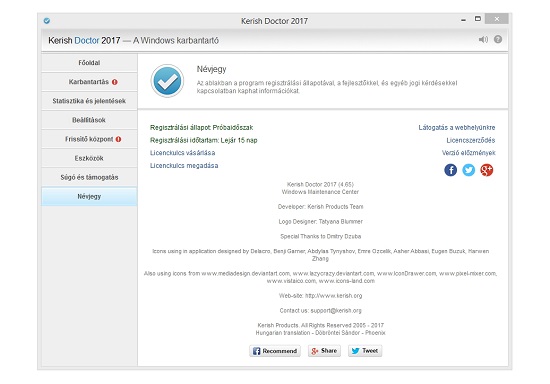Screen dimensions: 550x384
Task: Open the Eszközök section
Action: (x=89, y=158)
